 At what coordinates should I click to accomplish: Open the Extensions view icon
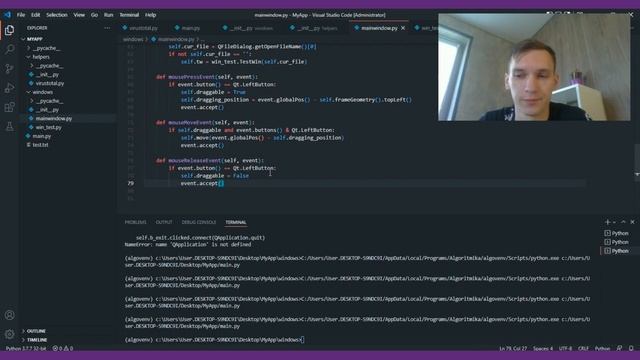[9, 107]
